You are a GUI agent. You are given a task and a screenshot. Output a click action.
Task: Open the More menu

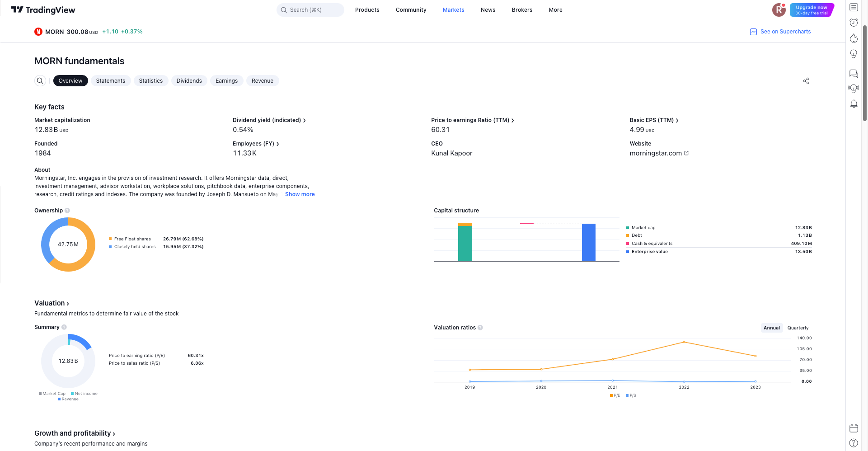pos(556,10)
